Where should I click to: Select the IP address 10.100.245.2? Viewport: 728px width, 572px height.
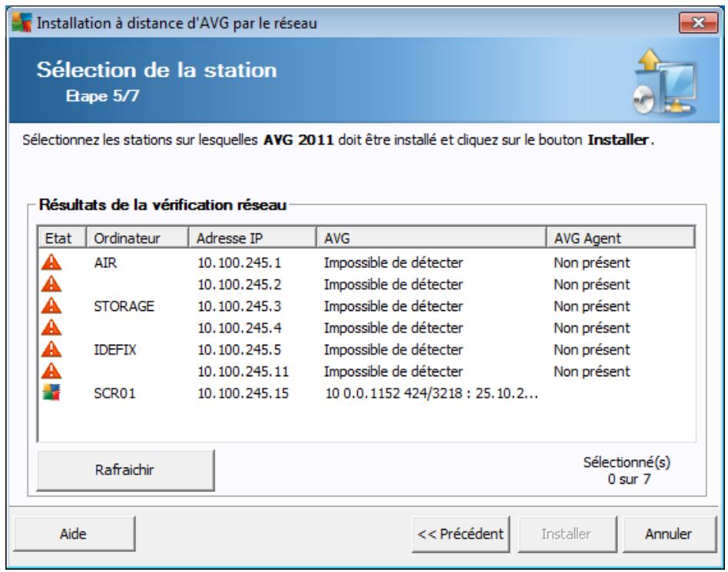click(240, 285)
